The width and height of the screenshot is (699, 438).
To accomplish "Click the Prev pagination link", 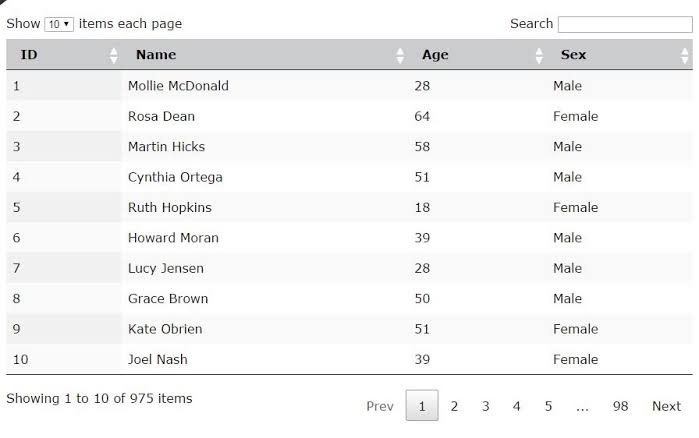I will tap(380, 406).
